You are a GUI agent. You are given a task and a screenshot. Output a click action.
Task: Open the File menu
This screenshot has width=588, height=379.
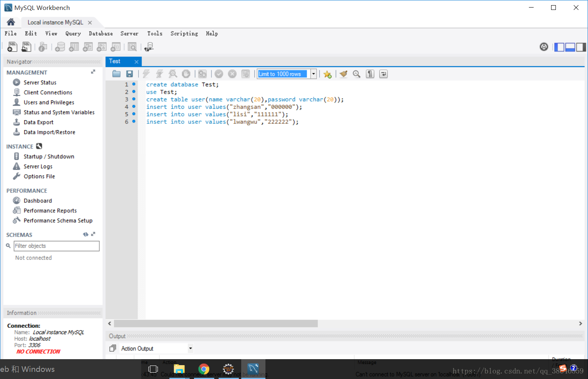click(x=11, y=34)
